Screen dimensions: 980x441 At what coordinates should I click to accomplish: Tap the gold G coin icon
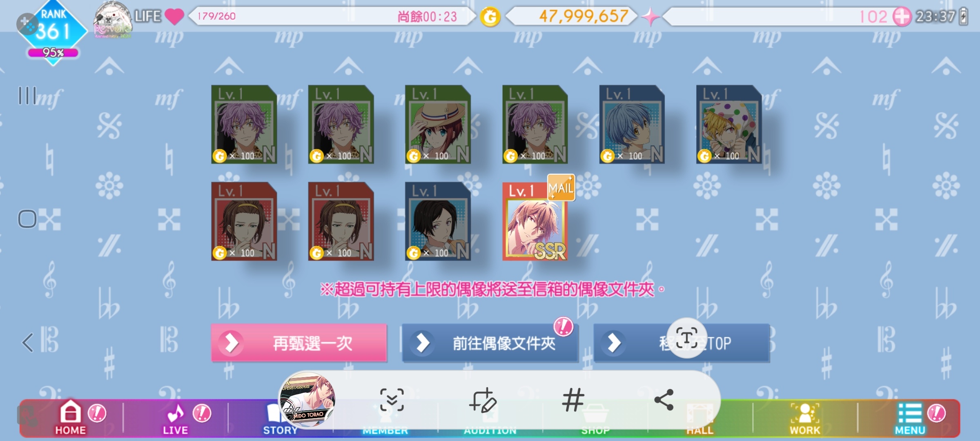tap(490, 17)
